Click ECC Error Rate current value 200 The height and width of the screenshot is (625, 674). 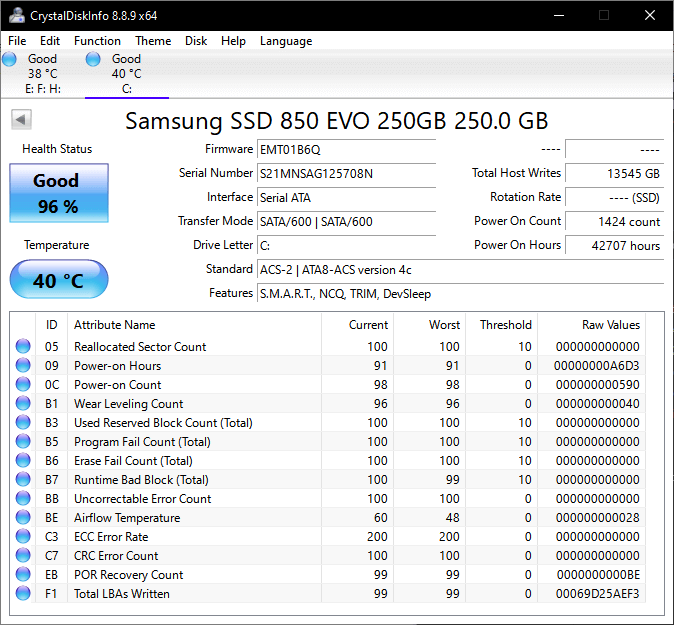[377, 536]
